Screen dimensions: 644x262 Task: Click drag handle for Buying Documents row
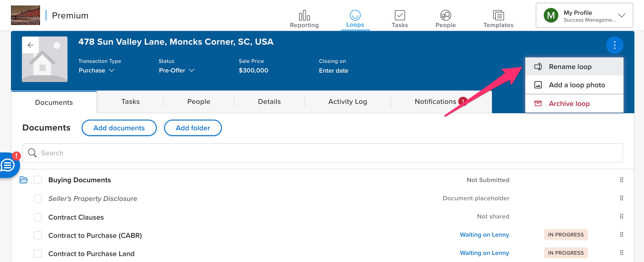pos(621,180)
